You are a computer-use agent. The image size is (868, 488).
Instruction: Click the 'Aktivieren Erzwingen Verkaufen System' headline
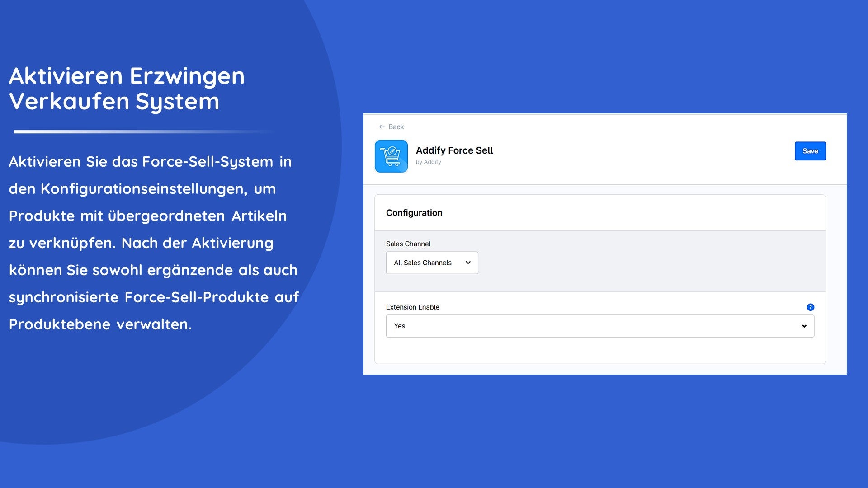(x=127, y=89)
